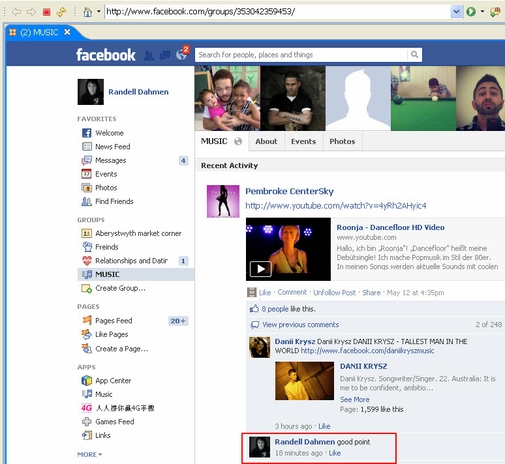Switch to the Events group tab
This screenshot has width=505, height=464.
point(303,141)
